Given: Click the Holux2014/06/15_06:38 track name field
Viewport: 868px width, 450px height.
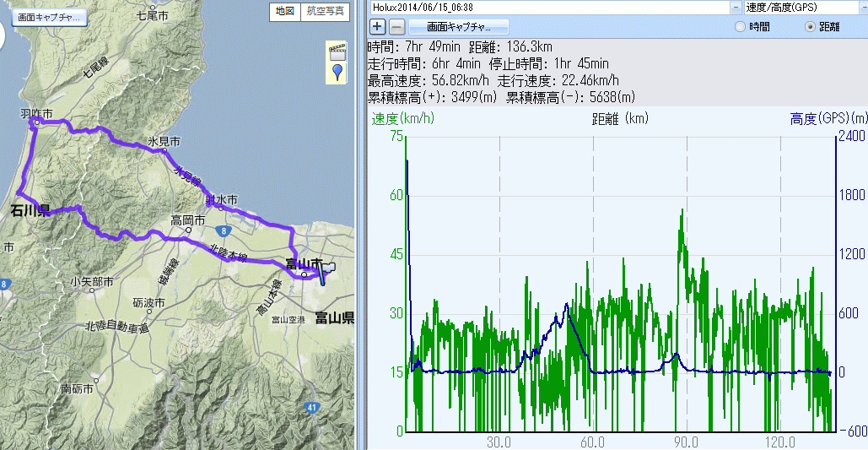Looking at the screenshot, I should [x=548, y=8].
